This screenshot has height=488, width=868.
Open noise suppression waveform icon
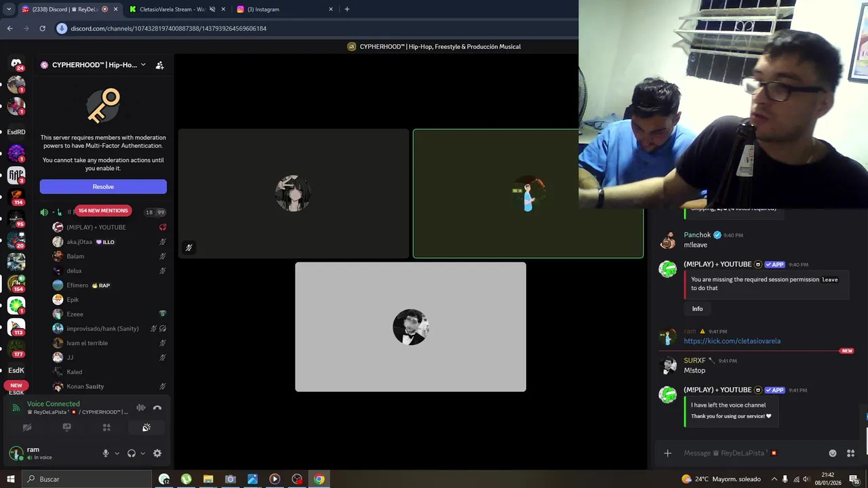[141, 407]
